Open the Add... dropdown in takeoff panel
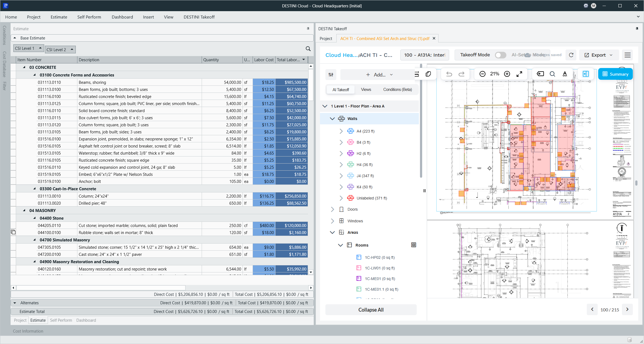644x344 pixels. pos(379,75)
